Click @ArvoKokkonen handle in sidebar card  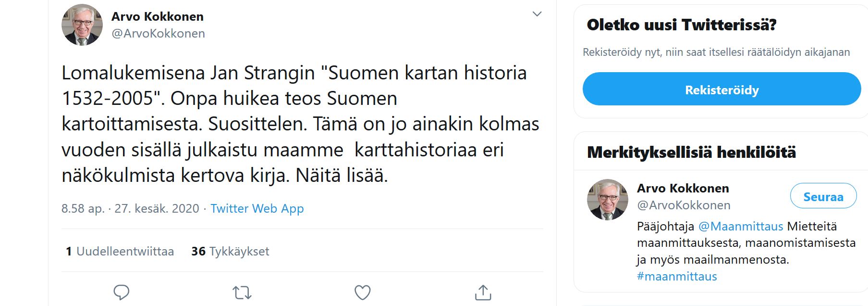point(683,205)
